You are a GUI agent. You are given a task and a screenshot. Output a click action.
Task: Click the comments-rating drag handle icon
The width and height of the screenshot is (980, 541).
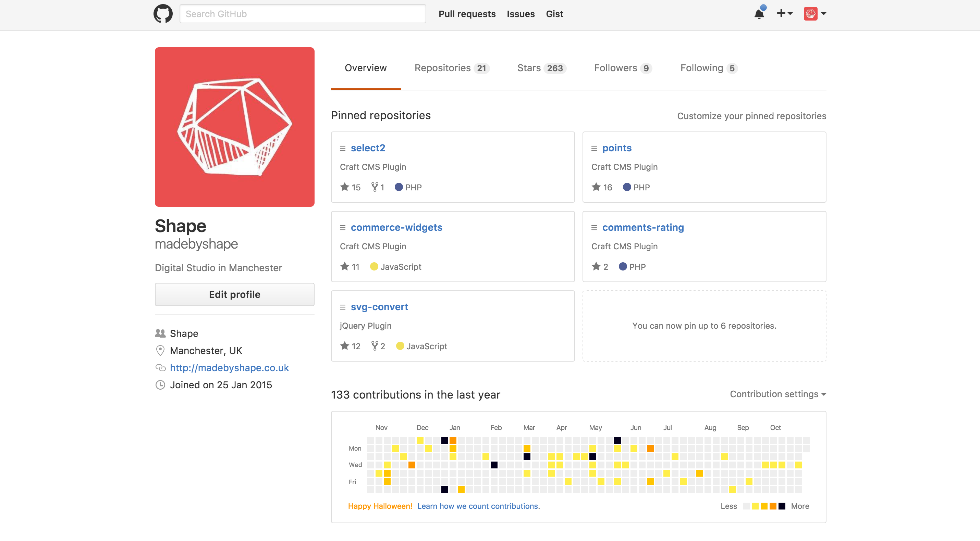pyautogui.click(x=594, y=228)
